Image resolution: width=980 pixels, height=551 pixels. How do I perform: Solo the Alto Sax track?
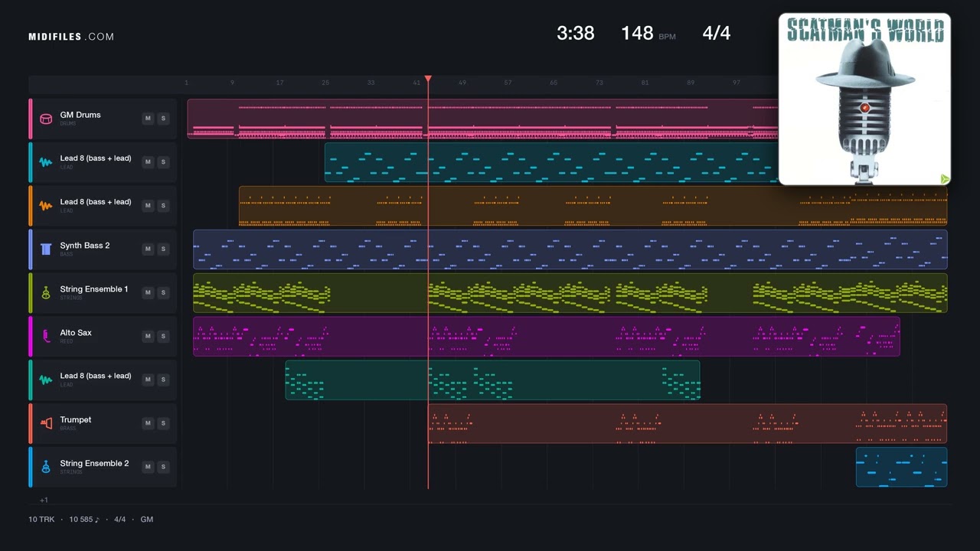[x=163, y=336]
